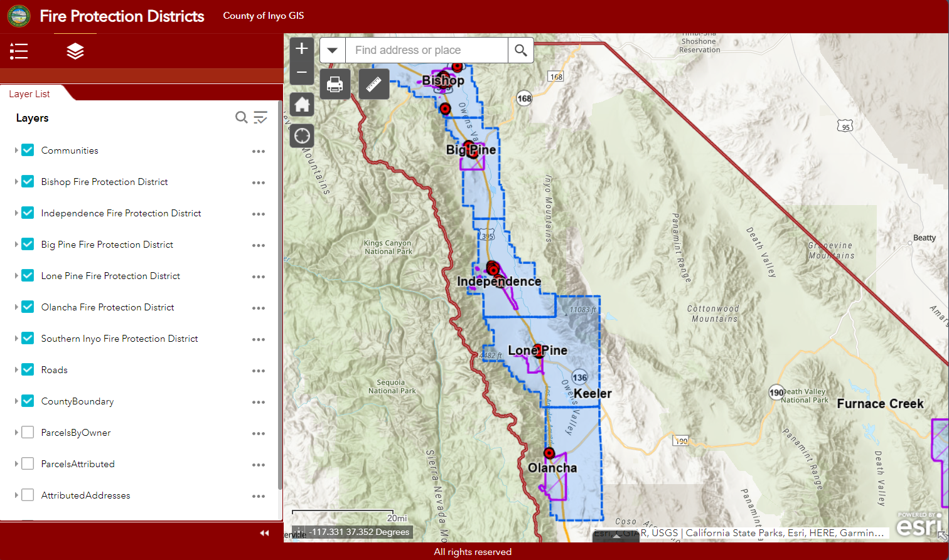Disable Big Pine Fire Protection District layer

[28, 244]
